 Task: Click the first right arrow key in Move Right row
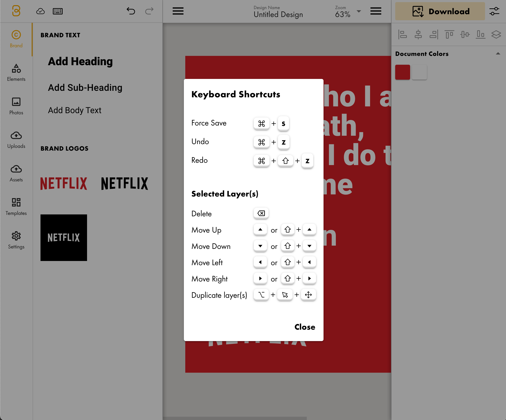point(260,278)
